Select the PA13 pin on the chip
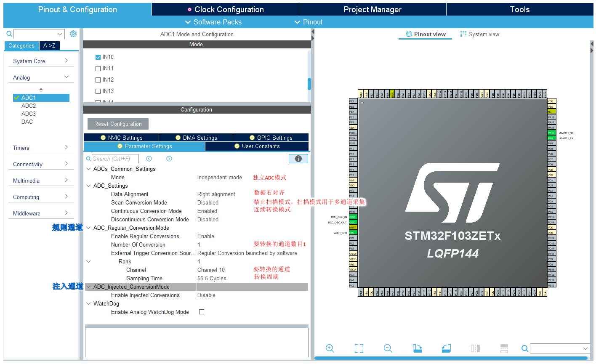 551,117
